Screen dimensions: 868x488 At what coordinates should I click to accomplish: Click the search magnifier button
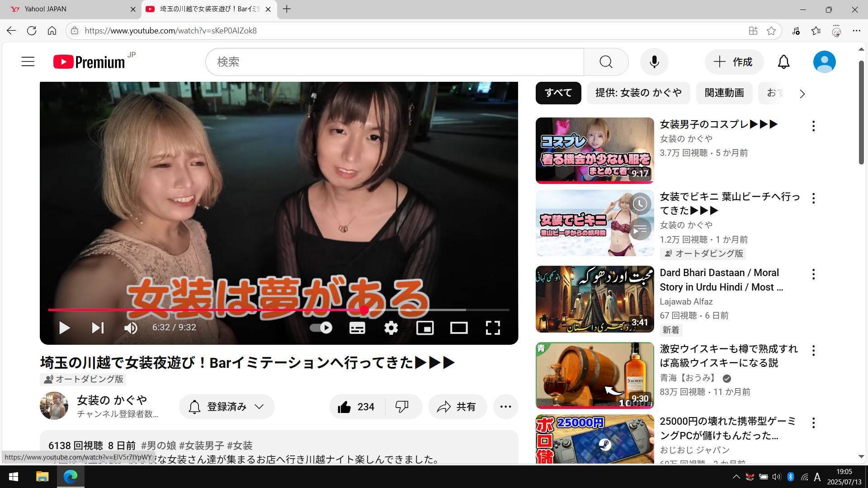[606, 62]
